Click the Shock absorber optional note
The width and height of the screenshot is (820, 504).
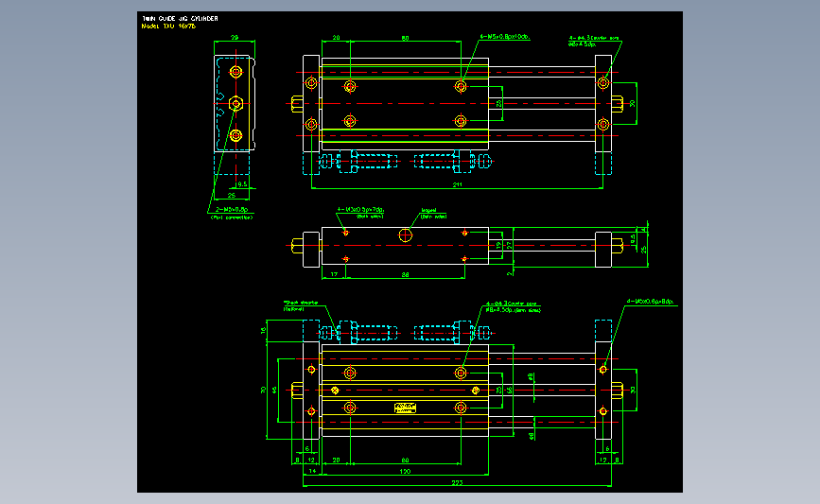[301, 305]
